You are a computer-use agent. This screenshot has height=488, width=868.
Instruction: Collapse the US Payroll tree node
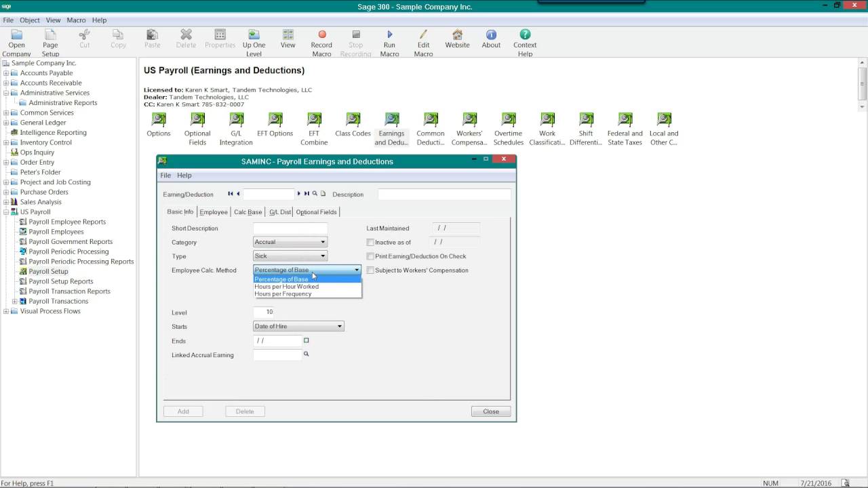coord(6,212)
